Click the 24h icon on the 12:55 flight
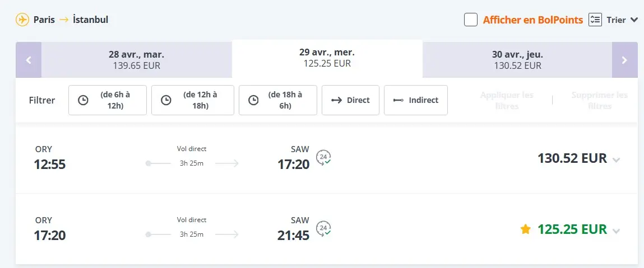 point(323,158)
